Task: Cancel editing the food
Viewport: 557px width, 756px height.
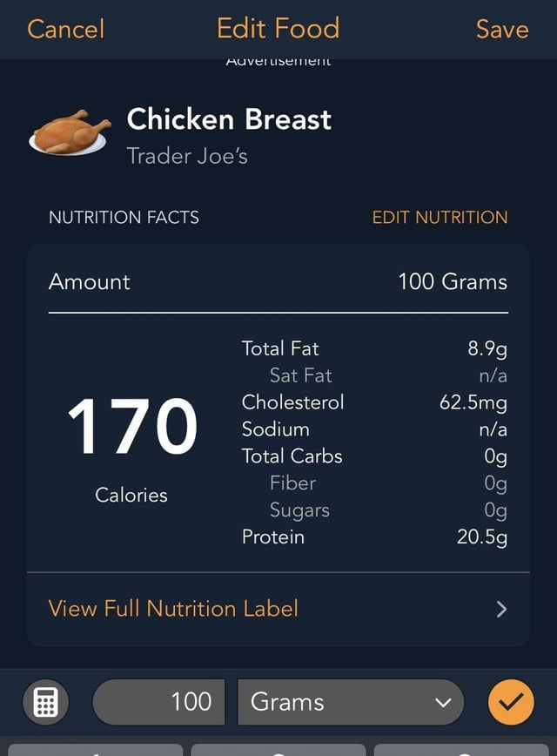Action: coord(65,29)
